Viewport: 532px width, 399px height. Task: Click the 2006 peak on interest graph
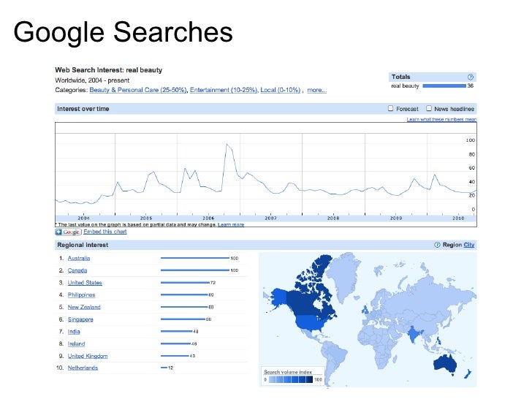(x=227, y=145)
